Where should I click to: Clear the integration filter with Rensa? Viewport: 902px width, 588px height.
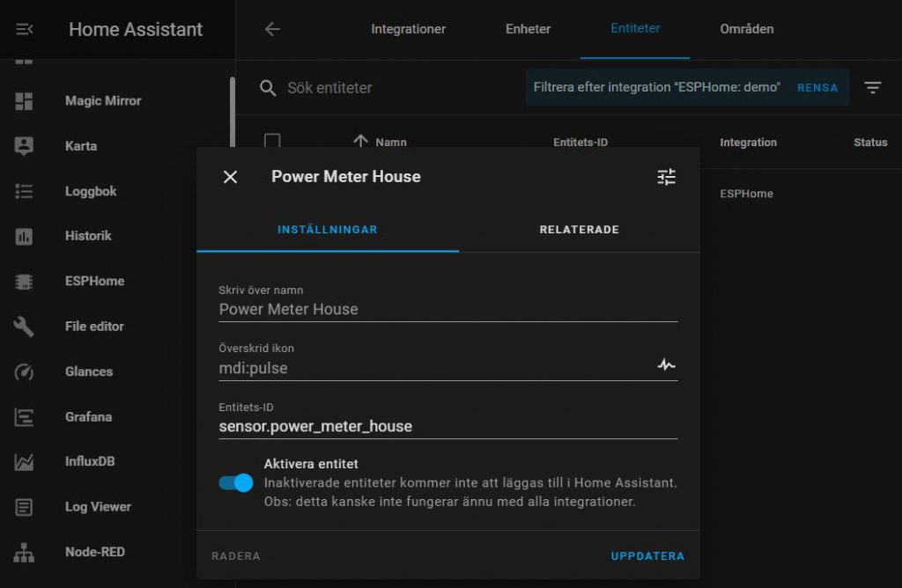click(817, 88)
